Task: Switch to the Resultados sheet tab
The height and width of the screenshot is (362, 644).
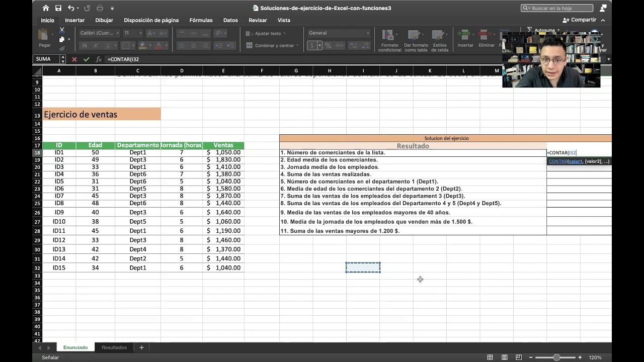Action: click(x=114, y=347)
